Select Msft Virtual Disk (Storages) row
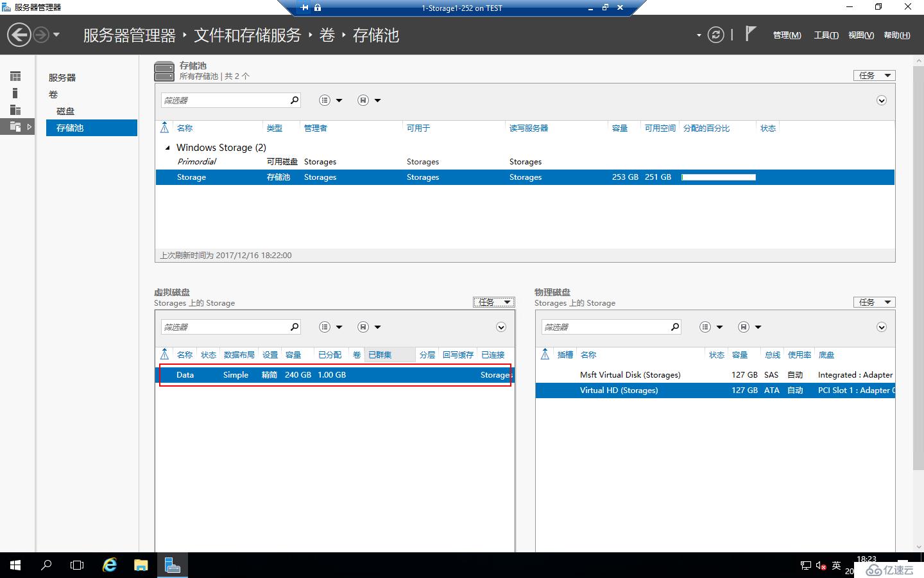Screen dimensions: 924x578 (715, 375)
